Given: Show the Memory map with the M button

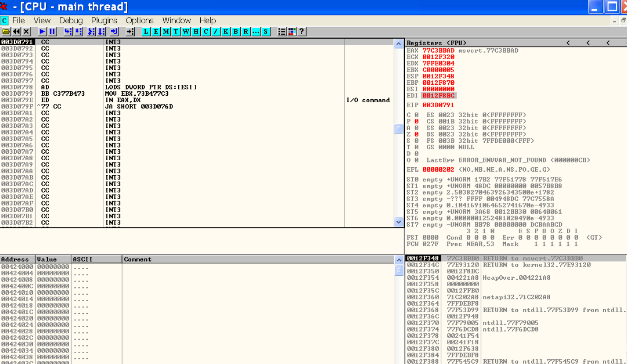Looking at the screenshot, I should (166, 32).
